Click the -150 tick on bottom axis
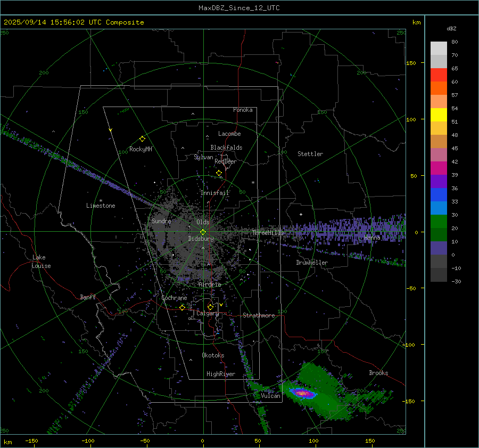479x448 pixels. pyautogui.click(x=31, y=441)
